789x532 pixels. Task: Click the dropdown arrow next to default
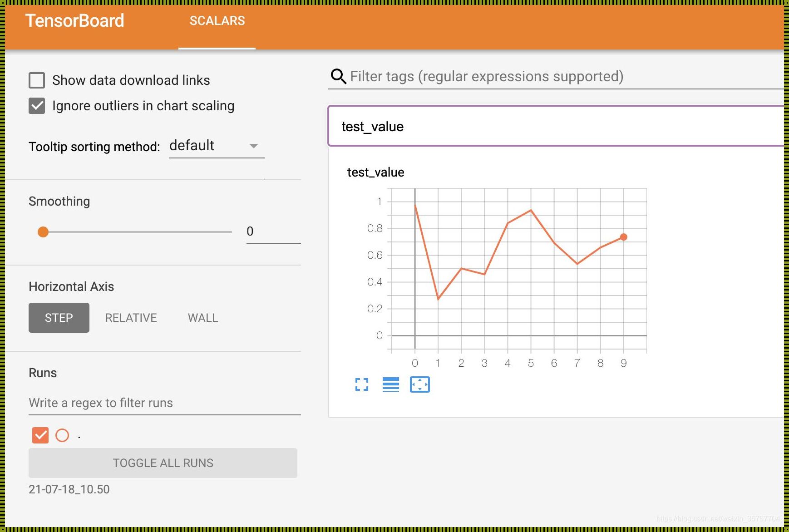pos(254,146)
